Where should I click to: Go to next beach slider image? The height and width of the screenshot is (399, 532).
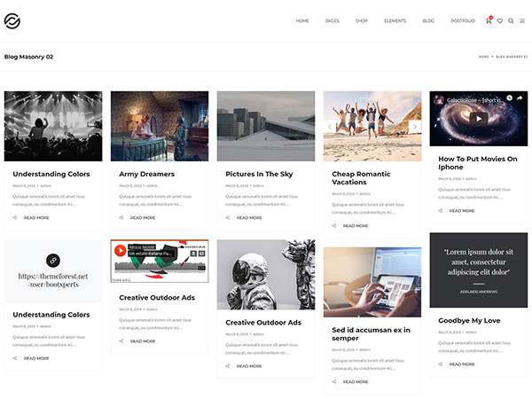[415, 127]
